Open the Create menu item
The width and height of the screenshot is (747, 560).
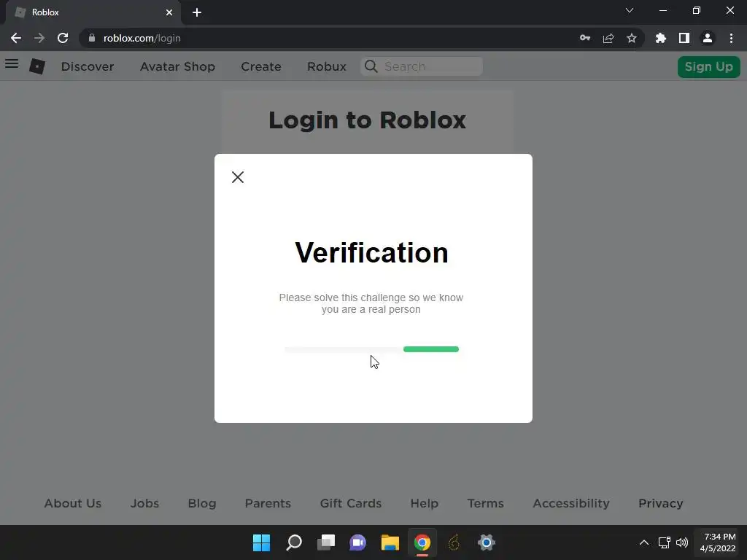[x=261, y=66]
